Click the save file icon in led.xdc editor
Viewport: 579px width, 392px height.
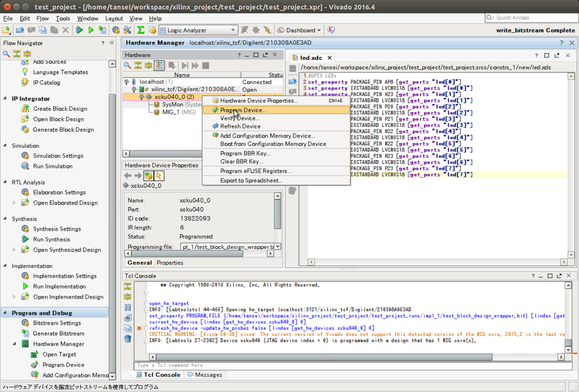pyautogui.click(x=292, y=68)
